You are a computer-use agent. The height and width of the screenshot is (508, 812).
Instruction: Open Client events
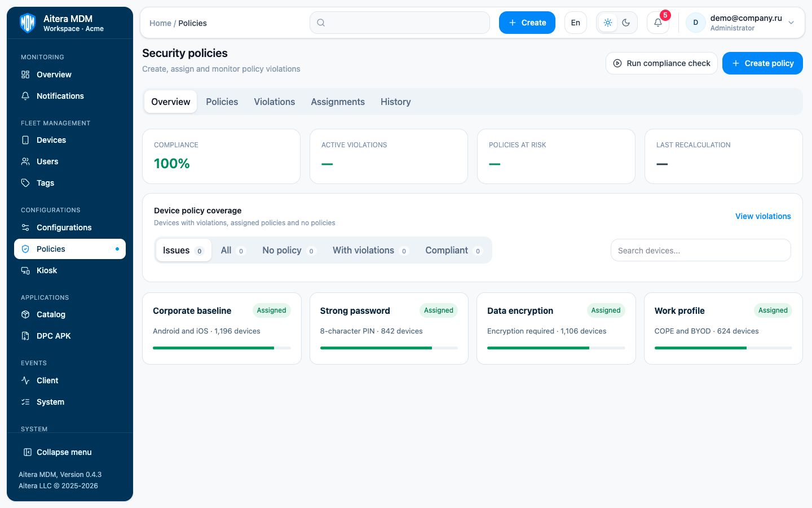pos(70,380)
